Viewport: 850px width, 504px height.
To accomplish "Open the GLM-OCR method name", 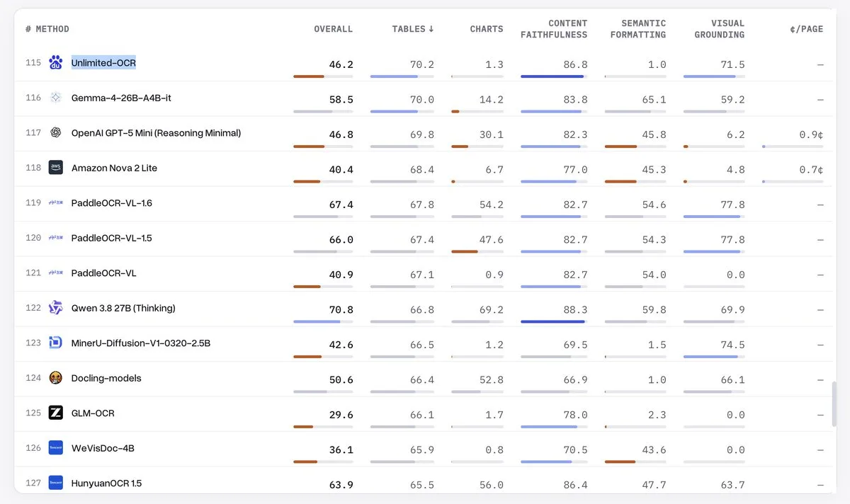I will pos(93,413).
